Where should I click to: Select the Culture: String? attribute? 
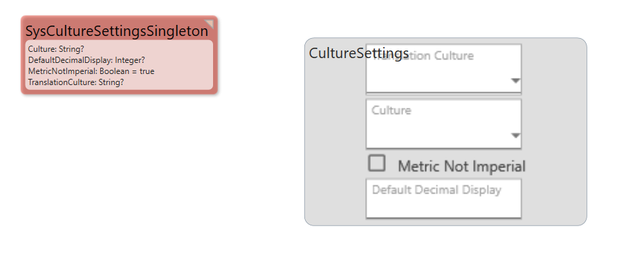click(x=56, y=49)
